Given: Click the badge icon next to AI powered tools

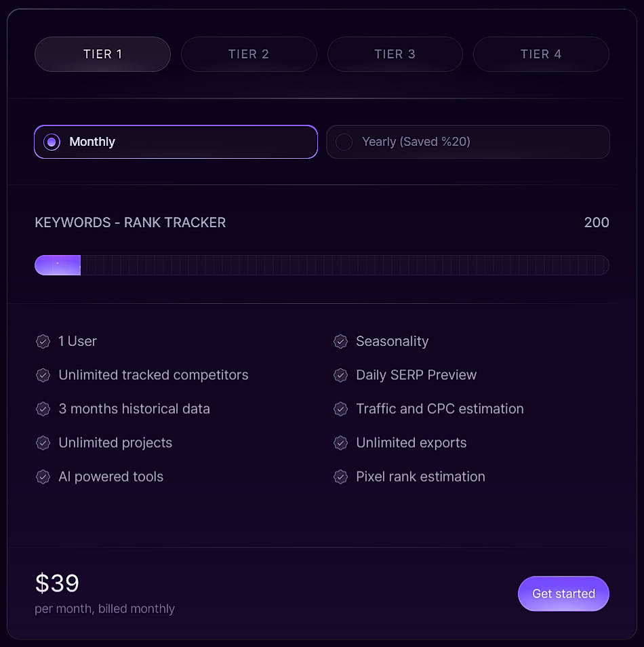Looking at the screenshot, I should point(43,477).
